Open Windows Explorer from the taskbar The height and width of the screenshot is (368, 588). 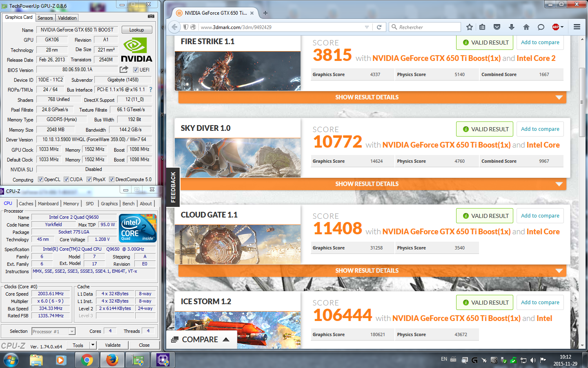pyautogui.click(x=36, y=360)
